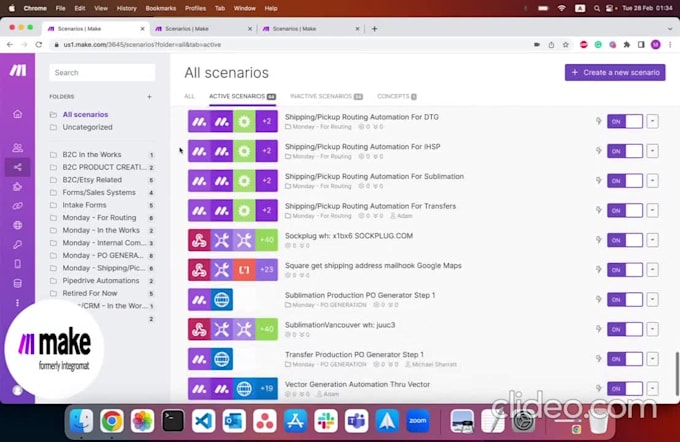Viewport: 680px width, 442px height.
Task: Toggle ON switch for Routing Automation For IHSP
Action: coord(624,151)
